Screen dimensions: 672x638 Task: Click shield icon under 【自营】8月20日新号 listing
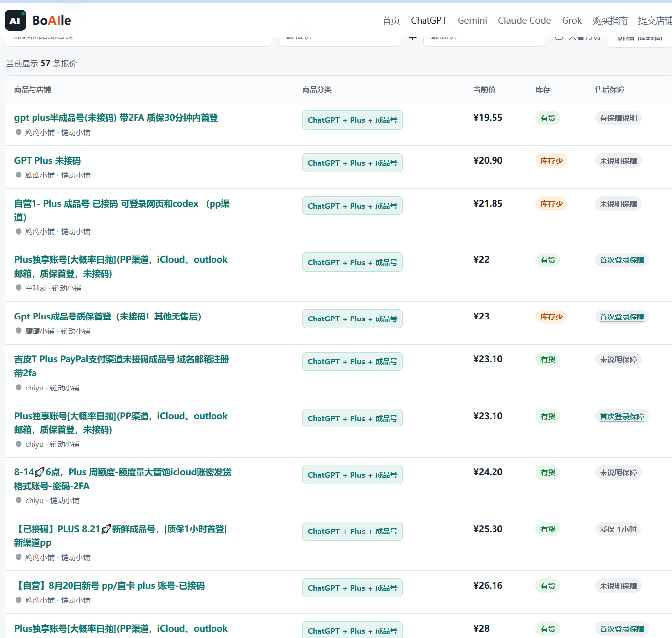(x=19, y=600)
